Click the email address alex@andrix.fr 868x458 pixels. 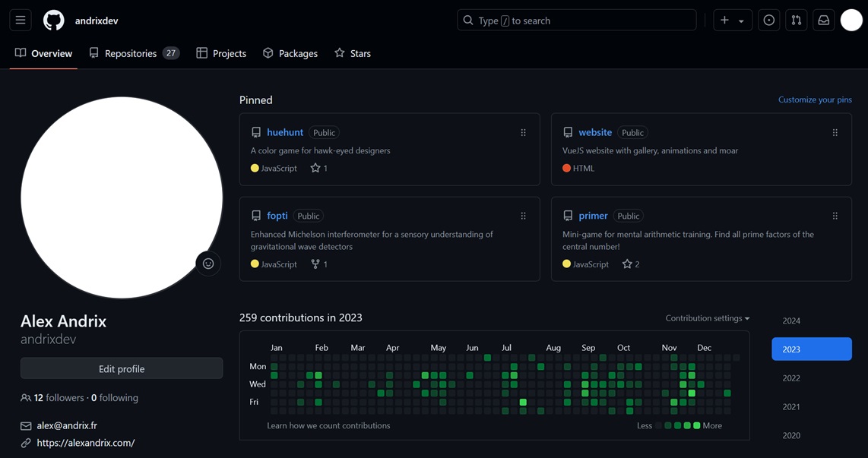coord(67,425)
